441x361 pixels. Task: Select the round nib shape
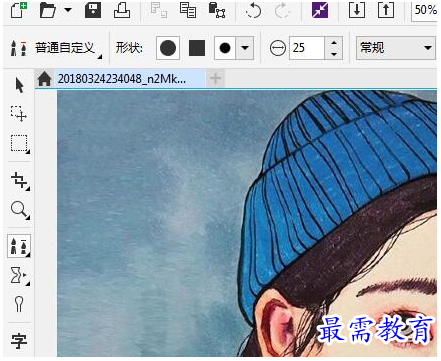tap(168, 48)
